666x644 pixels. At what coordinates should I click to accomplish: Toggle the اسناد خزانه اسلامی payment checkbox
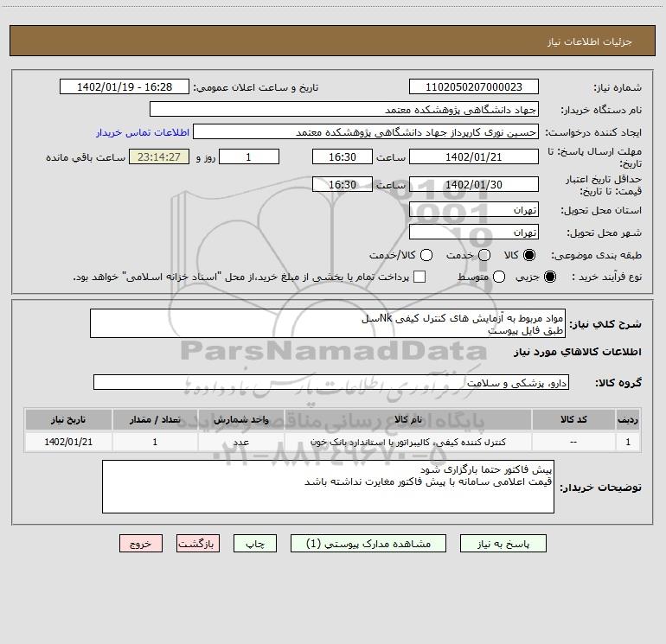click(419, 277)
